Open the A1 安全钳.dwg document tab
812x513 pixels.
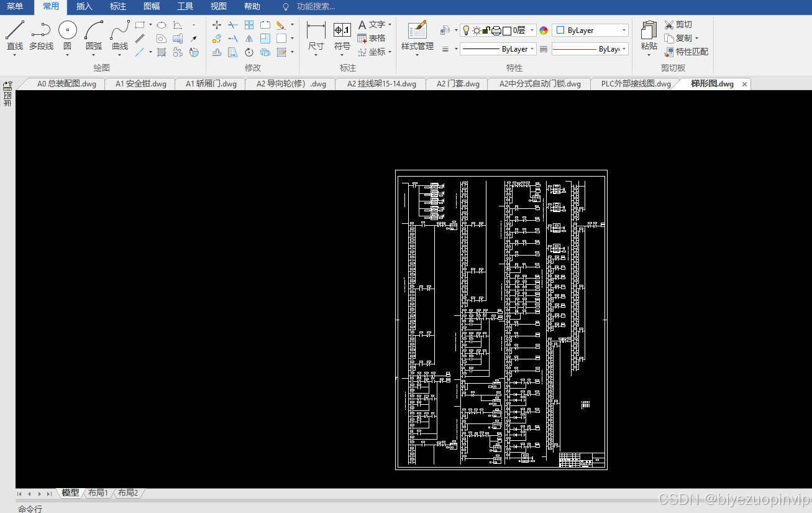(x=141, y=84)
